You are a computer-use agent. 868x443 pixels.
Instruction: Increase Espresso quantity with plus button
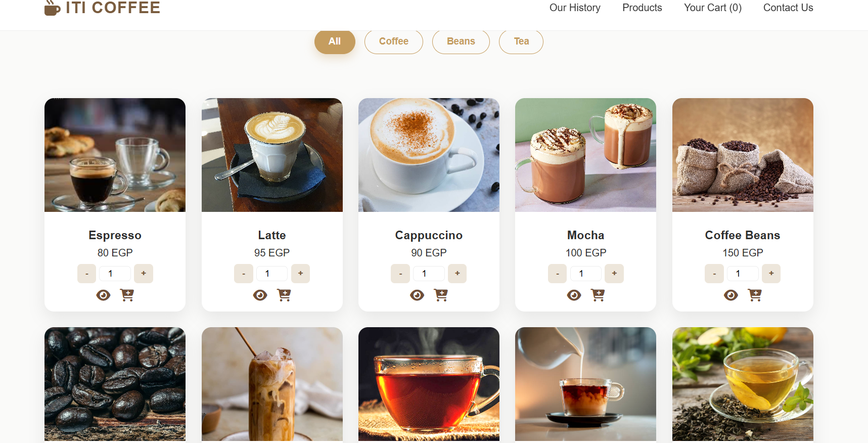click(x=144, y=274)
